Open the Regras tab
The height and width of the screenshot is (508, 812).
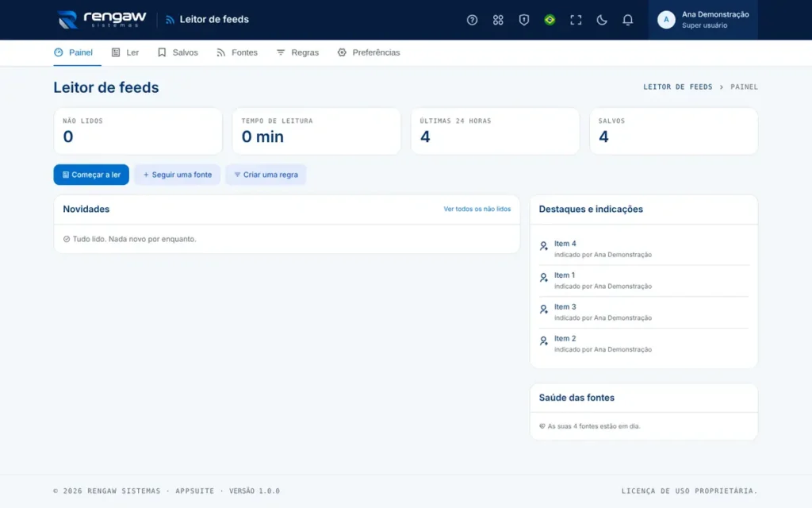click(x=297, y=52)
